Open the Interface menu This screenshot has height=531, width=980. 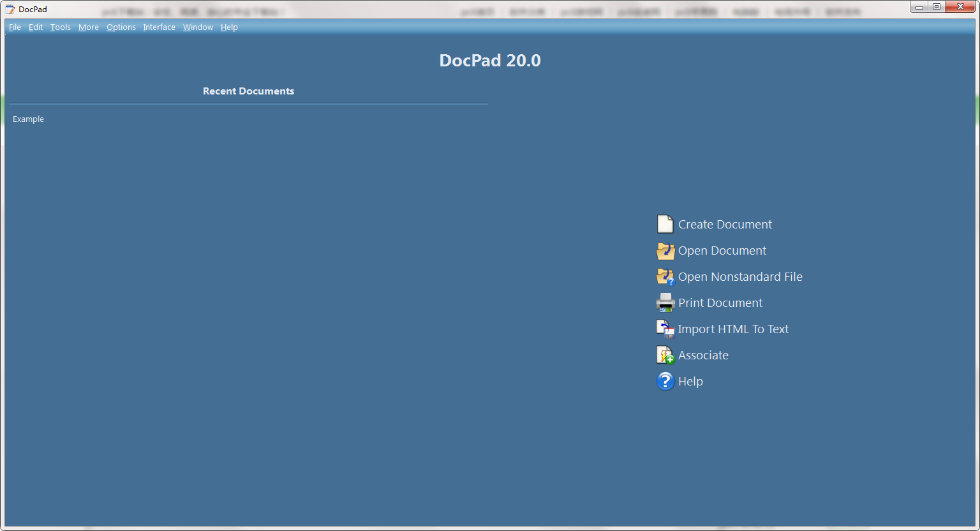(160, 27)
